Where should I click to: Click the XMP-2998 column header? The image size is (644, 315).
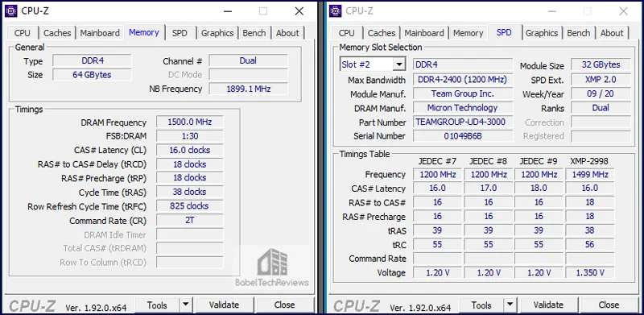(589, 161)
